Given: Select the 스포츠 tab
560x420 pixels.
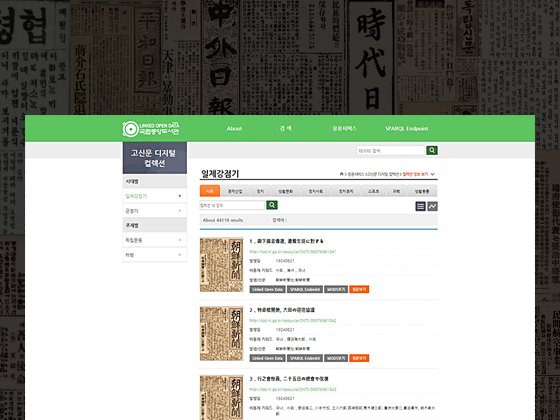Looking at the screenshot, I should 374,191.
